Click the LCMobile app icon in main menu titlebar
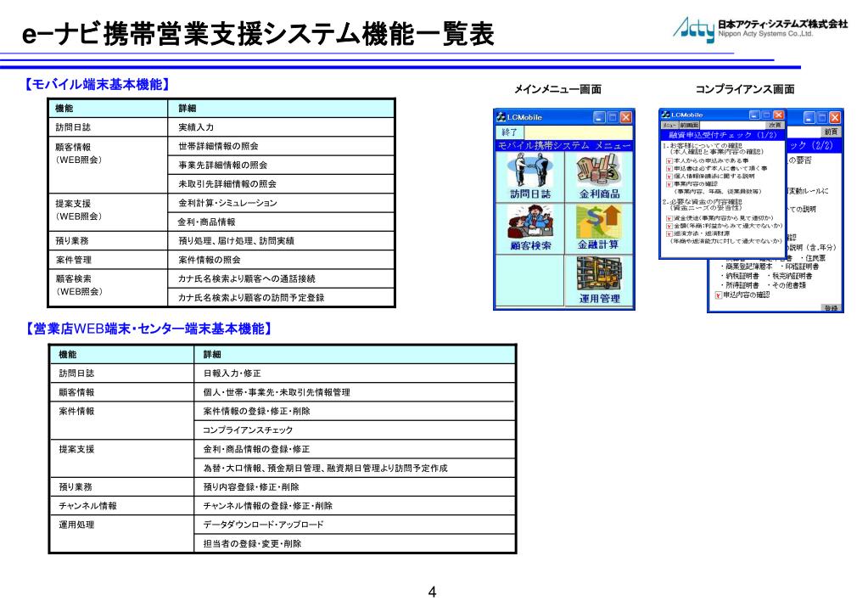This screenshot has height=601, width=868. 501,117
